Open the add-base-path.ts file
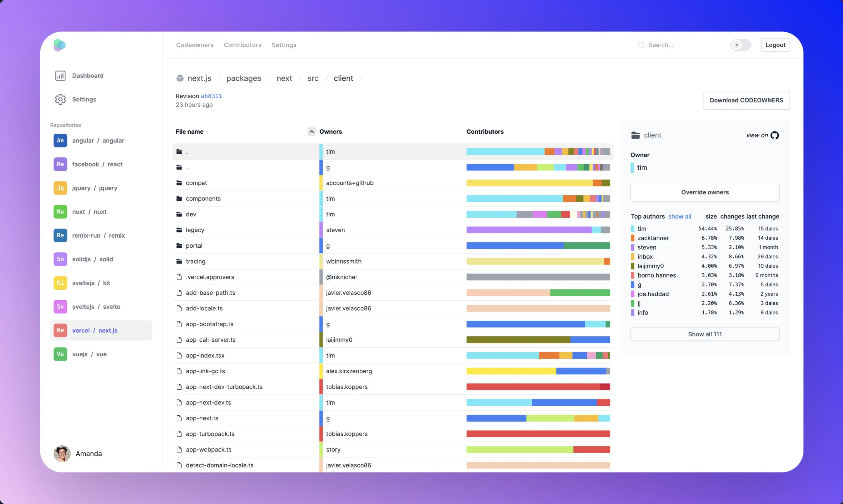This screenshot has height=504, width=843. [x=211, y=292]
